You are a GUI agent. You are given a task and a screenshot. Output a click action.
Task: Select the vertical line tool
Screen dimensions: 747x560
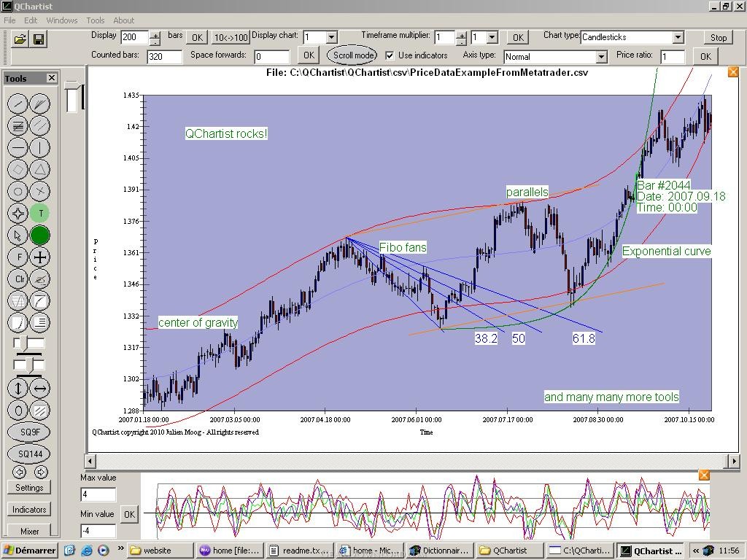40,147
